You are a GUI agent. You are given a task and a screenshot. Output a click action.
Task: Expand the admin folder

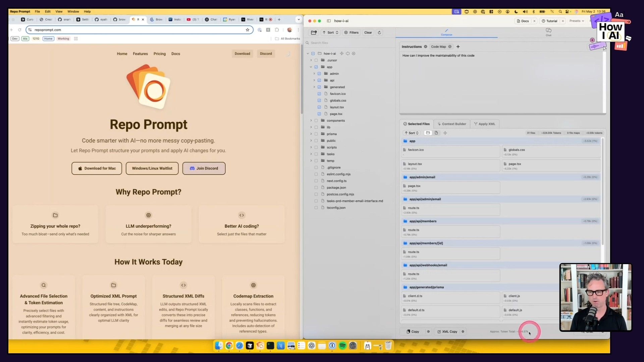point(314,74)
